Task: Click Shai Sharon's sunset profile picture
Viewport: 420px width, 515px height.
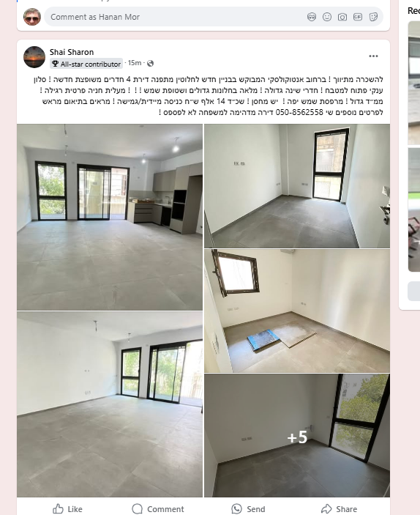Action: (34, 57)
